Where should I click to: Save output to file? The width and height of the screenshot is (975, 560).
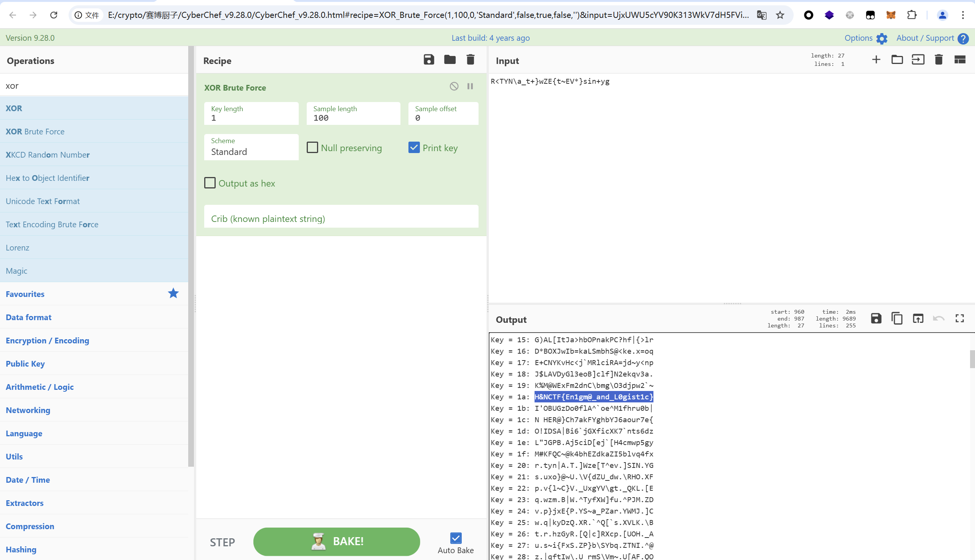(876, 319)
